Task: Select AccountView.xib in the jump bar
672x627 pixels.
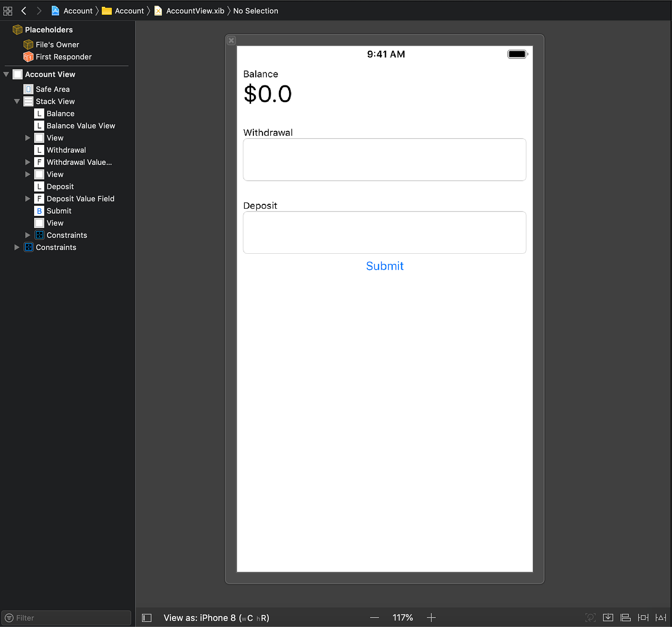Action: click(194, 11)
